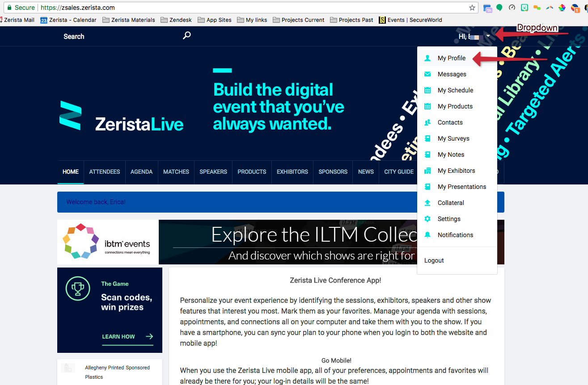Open the Zerista Mail bookmark
The width and height of the screenshot is (588, 385).
(18, 20)
